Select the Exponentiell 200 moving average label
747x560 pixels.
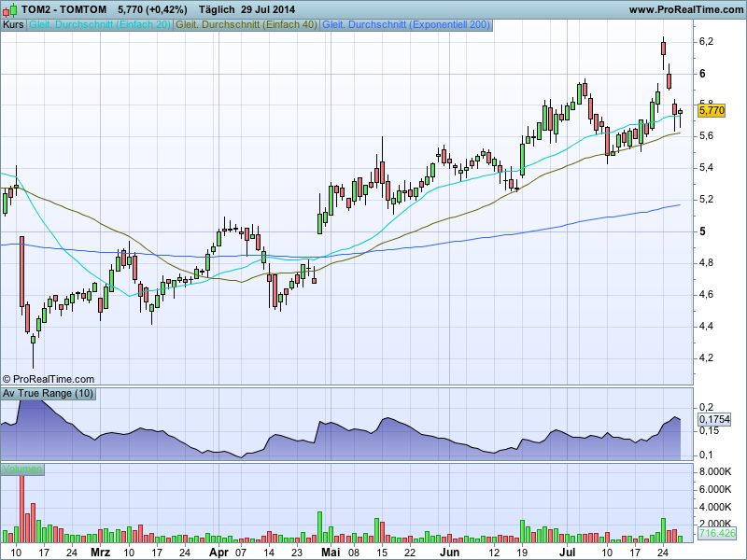(405, 25)
